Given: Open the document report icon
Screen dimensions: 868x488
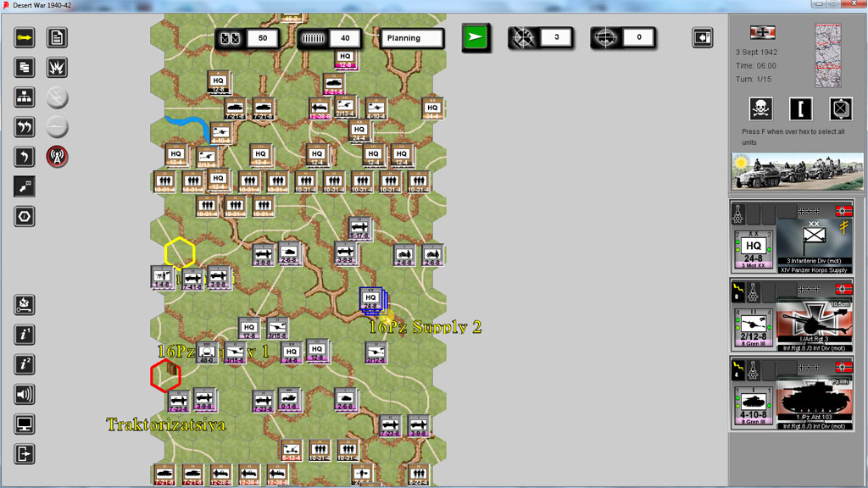Looking at the screenshot, I should [57, 37].
